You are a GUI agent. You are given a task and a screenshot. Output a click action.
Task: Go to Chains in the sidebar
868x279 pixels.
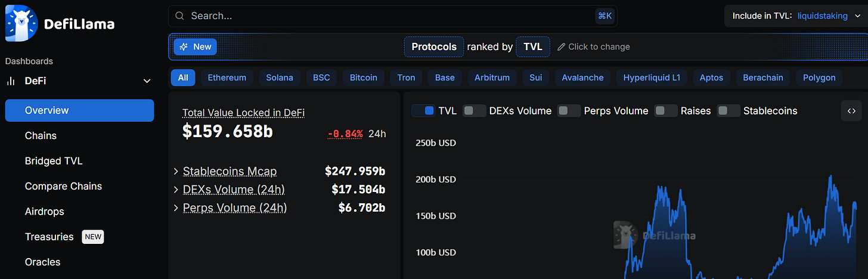tap(41, 136)
